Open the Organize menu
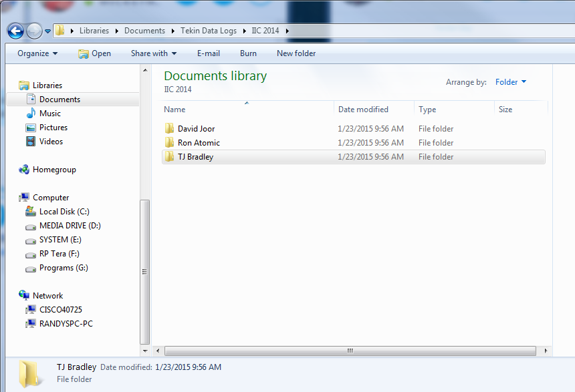The height and width of the screenshot is (392, 575). point(37,53)
